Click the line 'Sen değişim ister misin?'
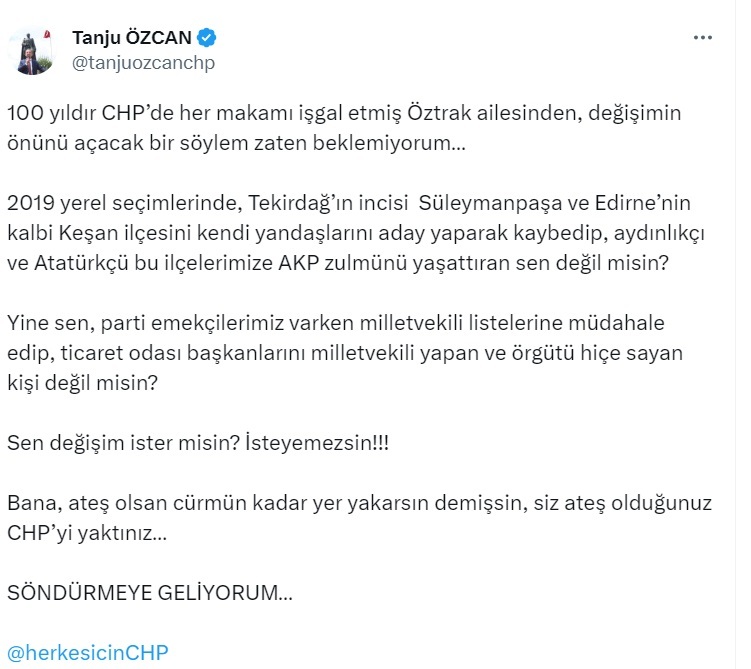Image resolution: width=751 pixels, height=669 pixels. point(198,443)
